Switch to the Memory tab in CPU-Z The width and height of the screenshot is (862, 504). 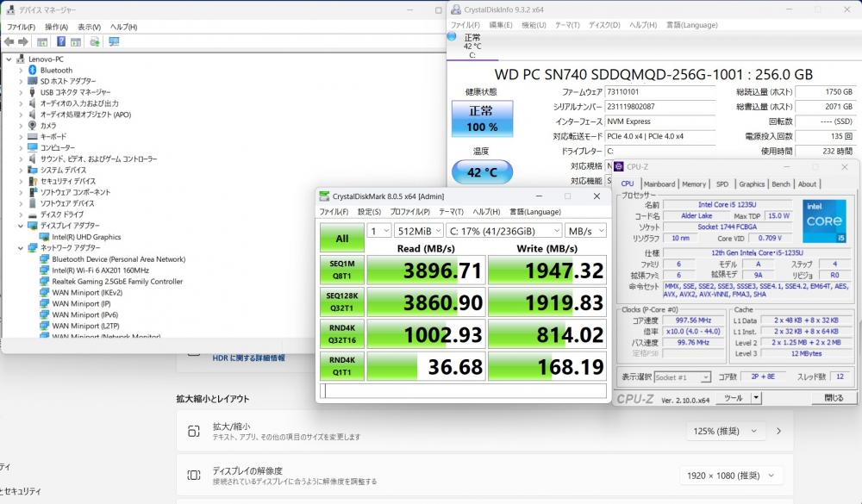point(694,184)
